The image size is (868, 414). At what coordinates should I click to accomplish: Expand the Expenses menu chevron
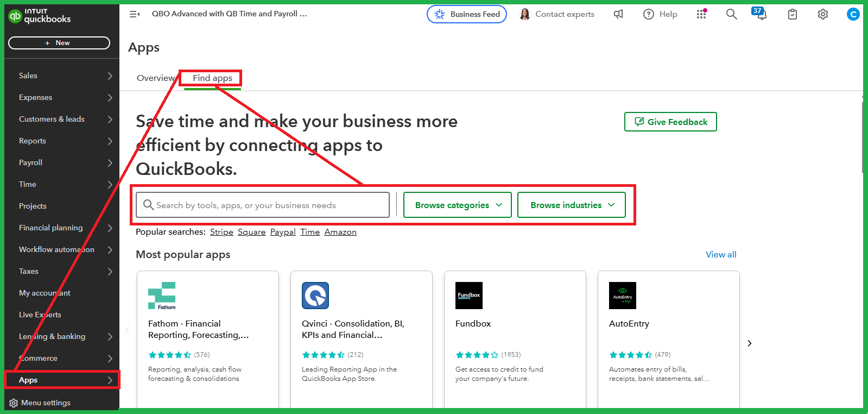click(110, 98)
